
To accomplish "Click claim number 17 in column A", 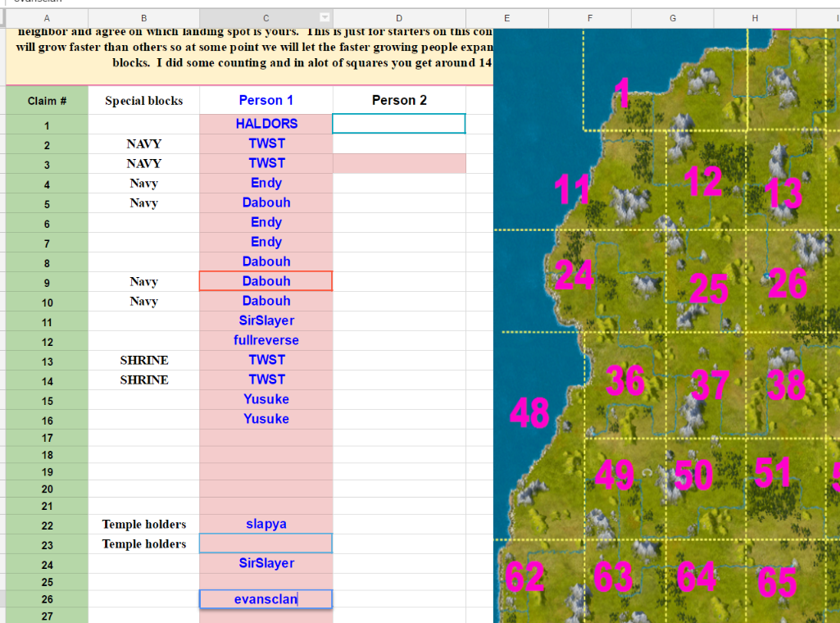I will point(47,438).
